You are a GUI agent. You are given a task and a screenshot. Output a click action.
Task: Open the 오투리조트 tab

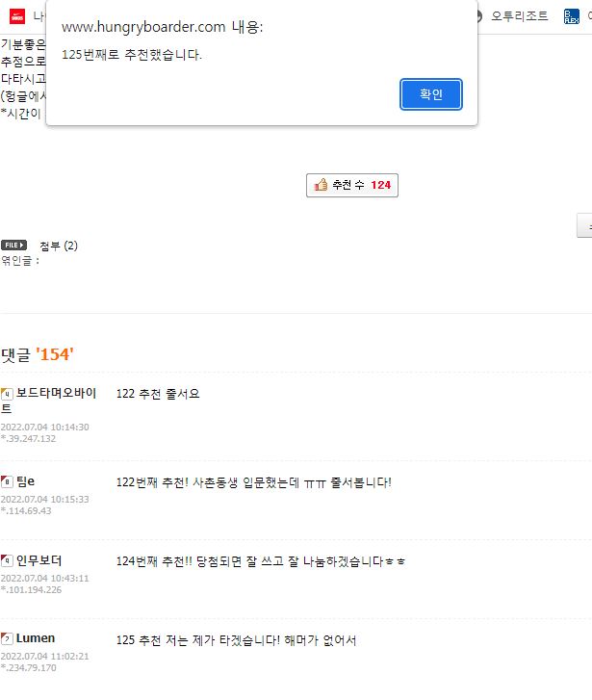pos(519,15)
